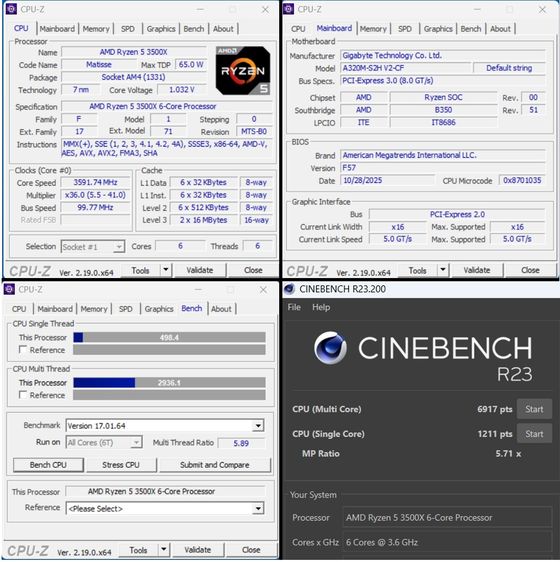
Task: Open Tools dropdown arrow in Mainboard window
Action: 443,270
